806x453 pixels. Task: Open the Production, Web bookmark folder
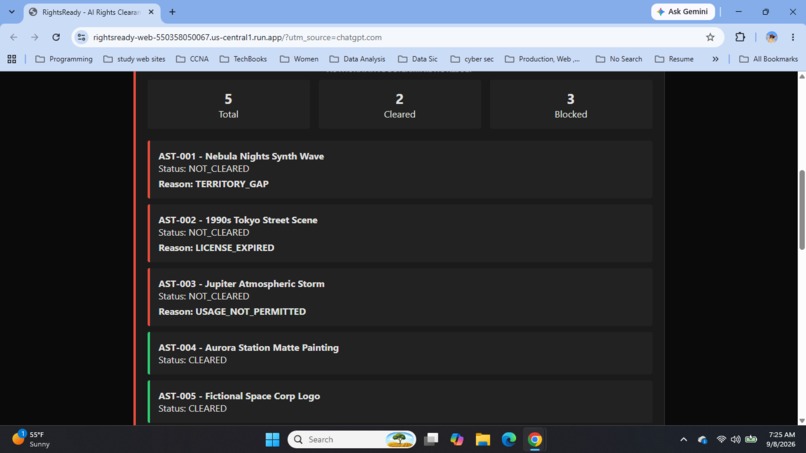(542, 59)
